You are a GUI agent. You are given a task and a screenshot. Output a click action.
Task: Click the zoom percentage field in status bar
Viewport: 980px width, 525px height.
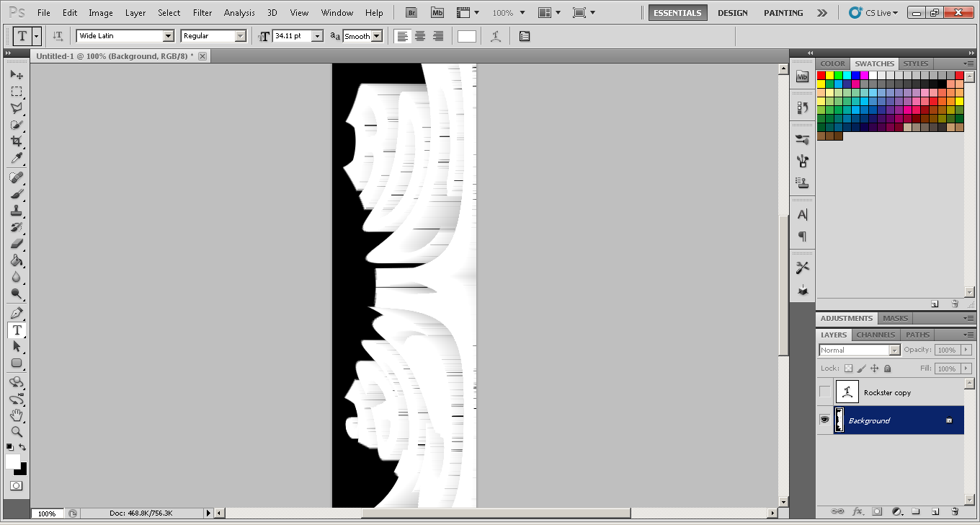point(47,513)
